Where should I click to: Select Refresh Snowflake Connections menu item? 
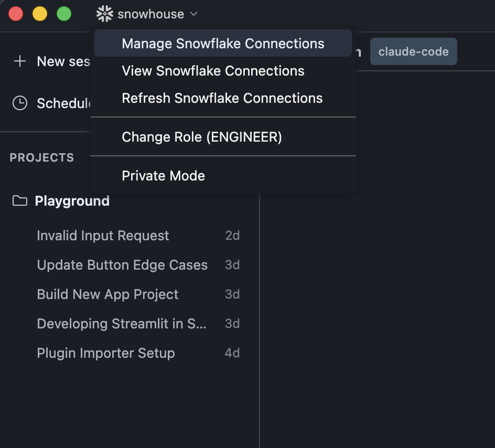[x=223, y=98]
